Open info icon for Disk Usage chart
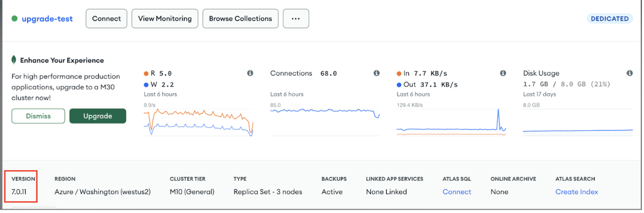644x213 pixels. point(630,73)
